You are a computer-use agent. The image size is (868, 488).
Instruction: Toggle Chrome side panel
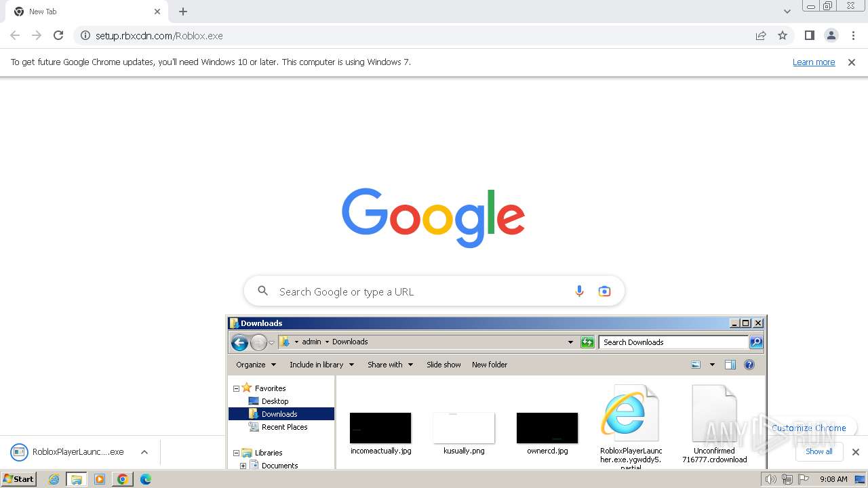pyautogui.click(x=809, y=35)
